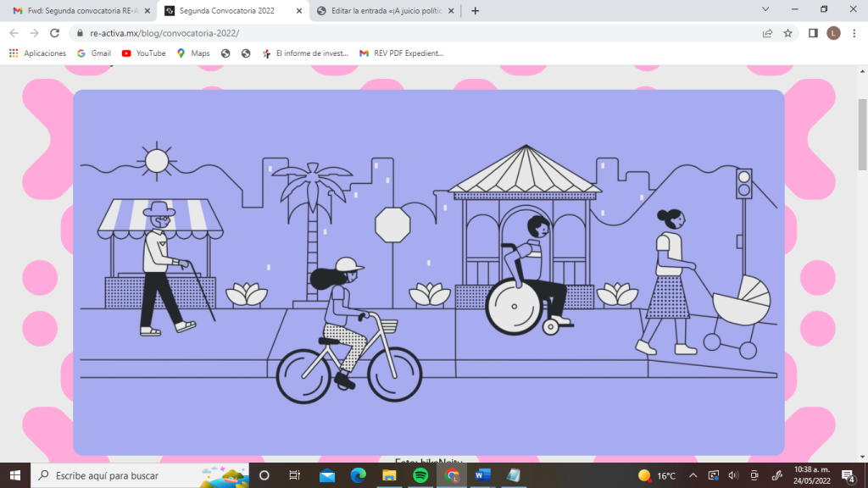Image resolution: width=868 pixels, height=488 pixels.
Task: Expand the tab search dropdown arrow
Action: click(765, 10)
